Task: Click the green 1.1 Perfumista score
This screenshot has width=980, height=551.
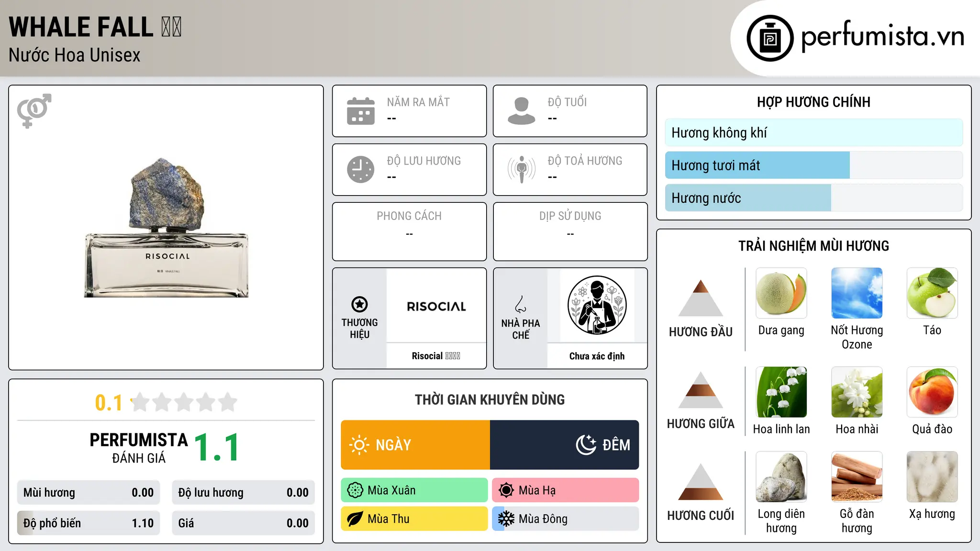Action: point(217,447)
